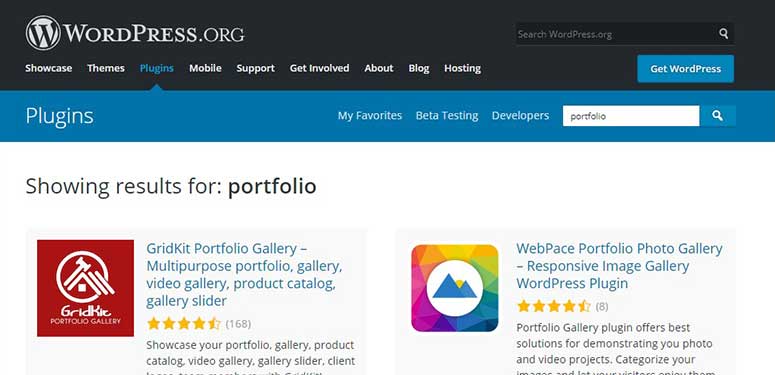Open the WebPace colorful gallery plugin icon
The width and height of the screenshot is (775, 375).
click(455, 288)
